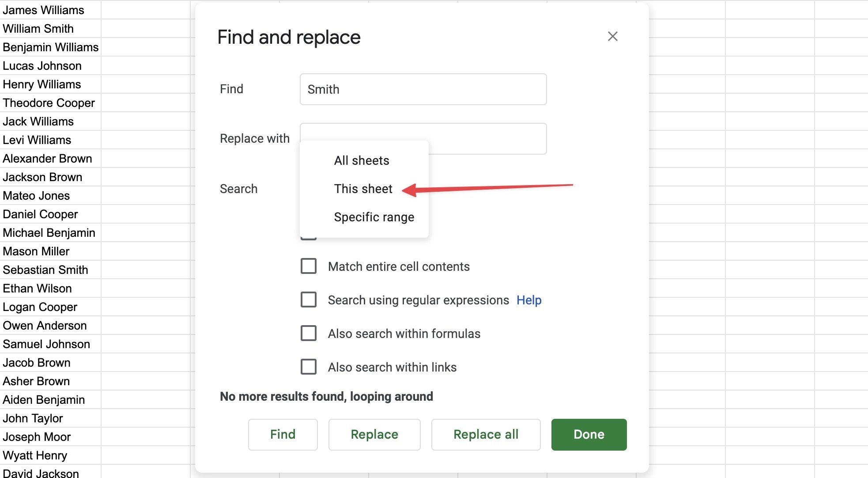Click the Replace button
The height and width of the screenshot is (478, 868).
click(374, 435)
